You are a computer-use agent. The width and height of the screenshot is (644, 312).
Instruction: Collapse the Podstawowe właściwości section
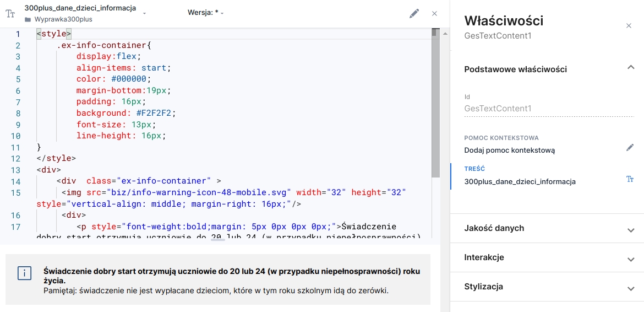coord(631,67)
